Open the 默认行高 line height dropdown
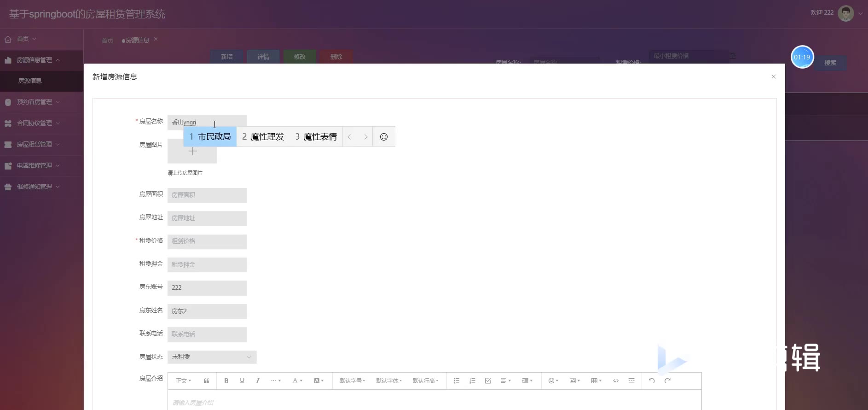868x410 pixels. click(425, 381)
